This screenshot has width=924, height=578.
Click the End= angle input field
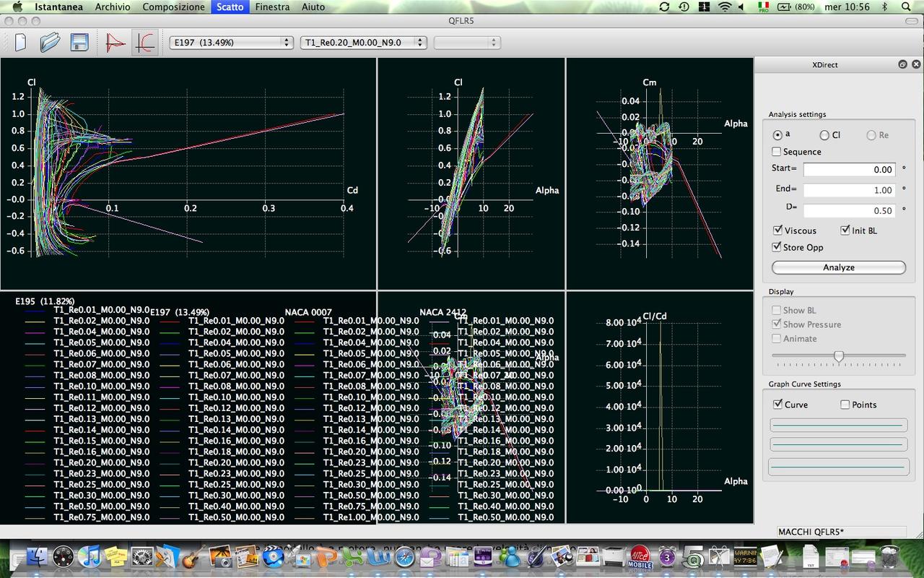(x=849, y=190)
